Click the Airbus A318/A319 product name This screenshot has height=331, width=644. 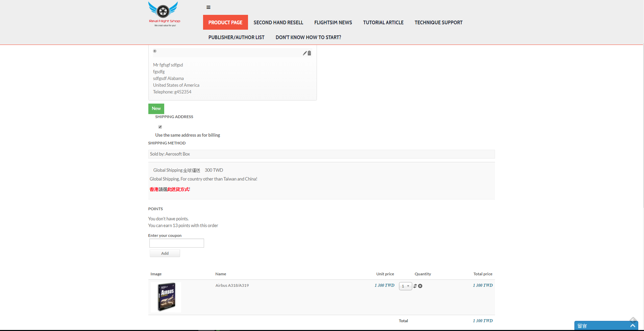click(x=232, y=285)
